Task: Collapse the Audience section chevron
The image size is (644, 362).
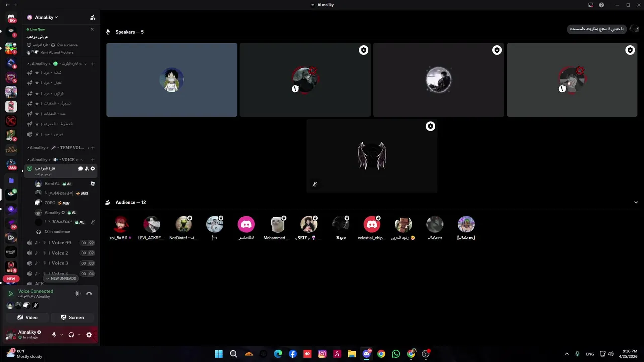Action: pyautogui.click(x=636, y=202)
